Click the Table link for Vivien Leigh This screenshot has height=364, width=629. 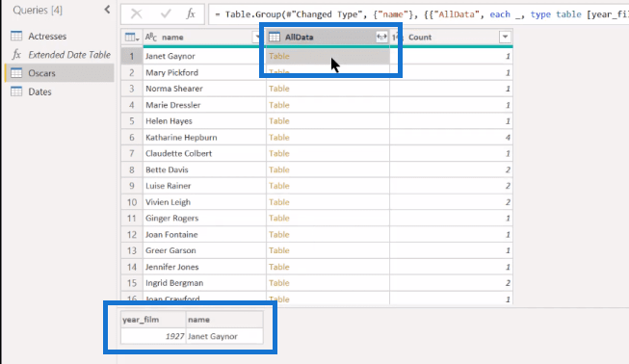pyautogui.click(x=279, y=202)
